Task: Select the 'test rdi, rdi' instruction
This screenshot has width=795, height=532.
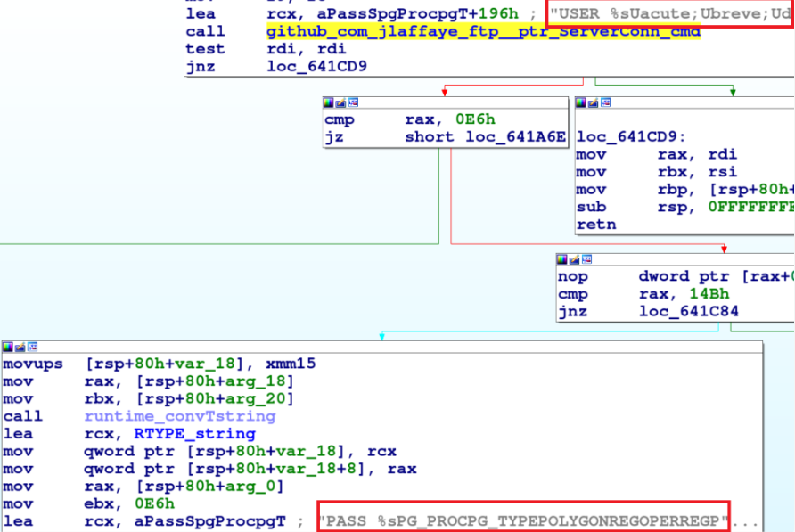Action: tap(266, 49)
